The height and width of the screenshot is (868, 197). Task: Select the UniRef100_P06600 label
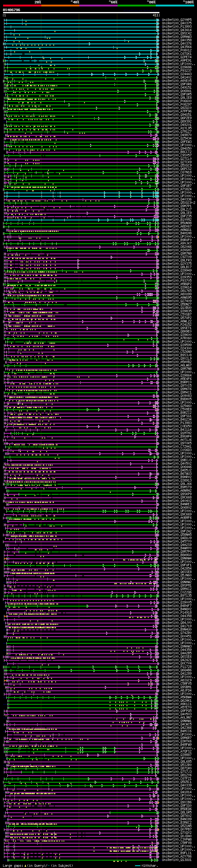(x=176, y=101)
